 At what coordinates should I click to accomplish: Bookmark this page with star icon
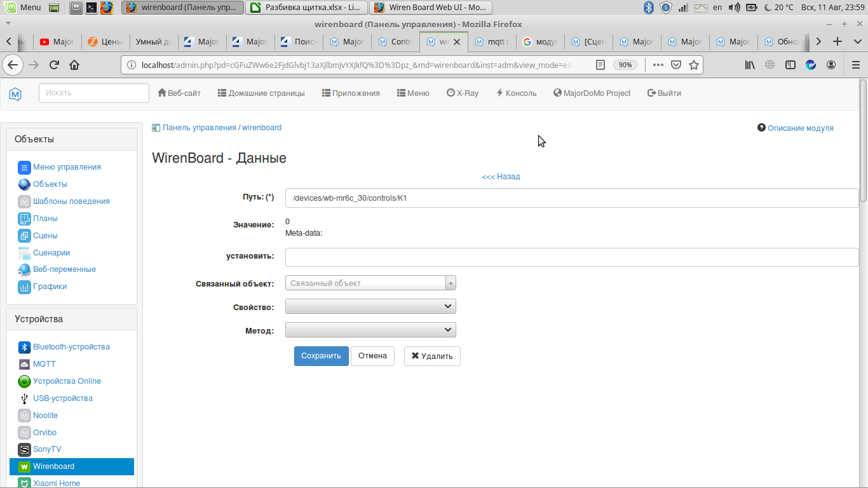tap(694, 65)
